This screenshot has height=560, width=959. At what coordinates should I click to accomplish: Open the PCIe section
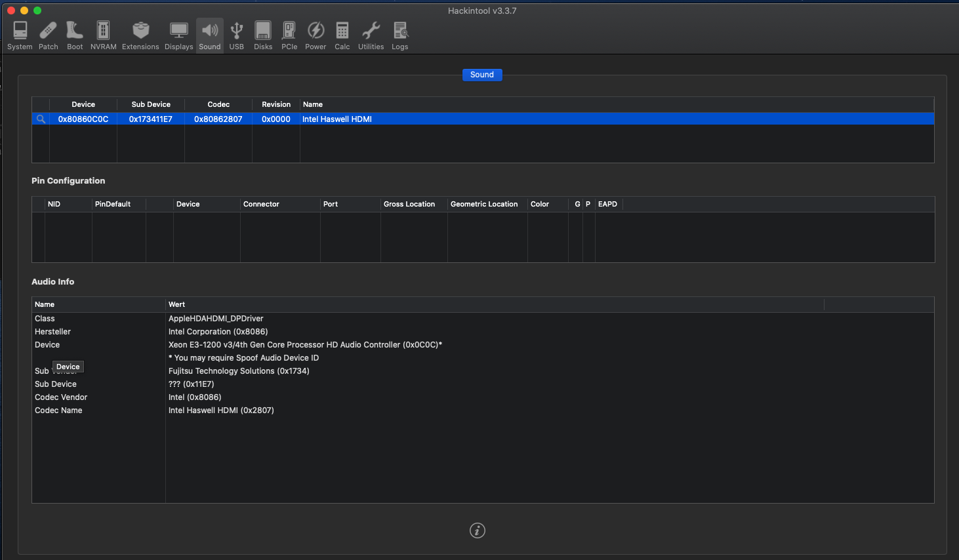point(289,35)
